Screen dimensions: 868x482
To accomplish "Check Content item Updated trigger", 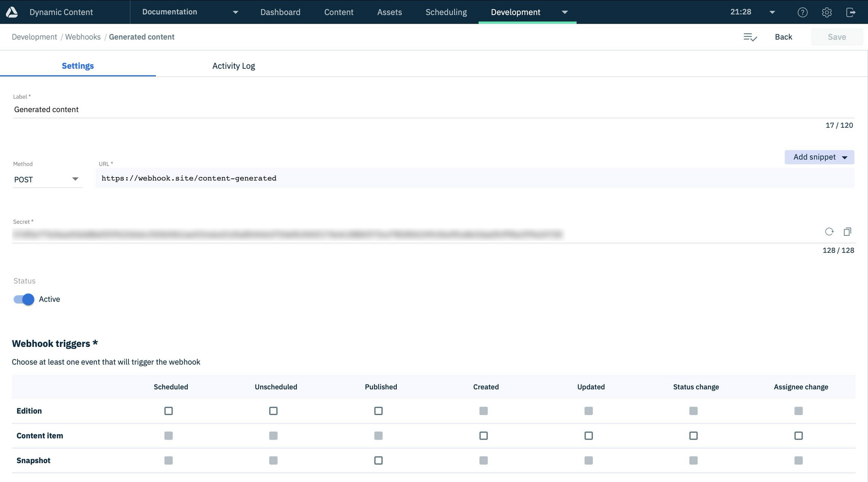I will tap(588, 436).
